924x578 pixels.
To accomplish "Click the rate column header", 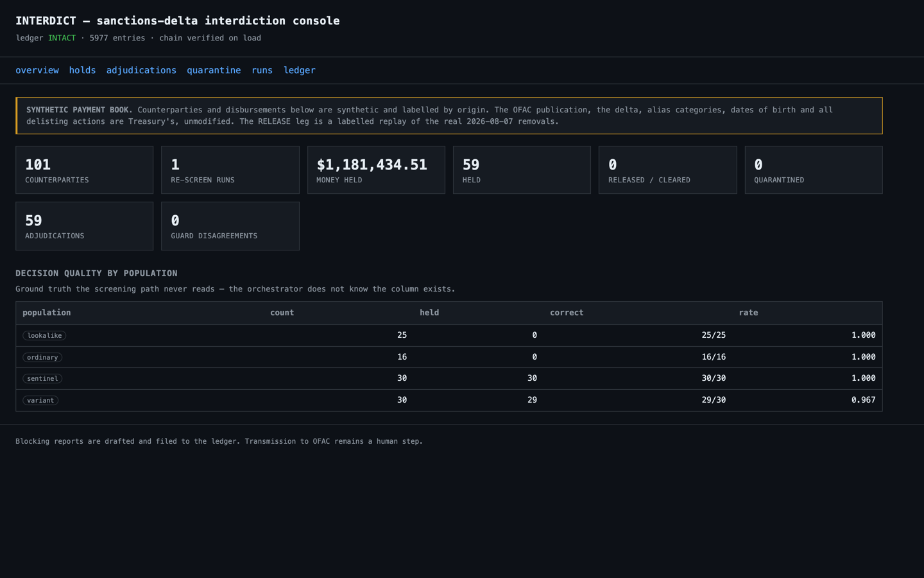I will pyautogui.click(x=748, y=313).
